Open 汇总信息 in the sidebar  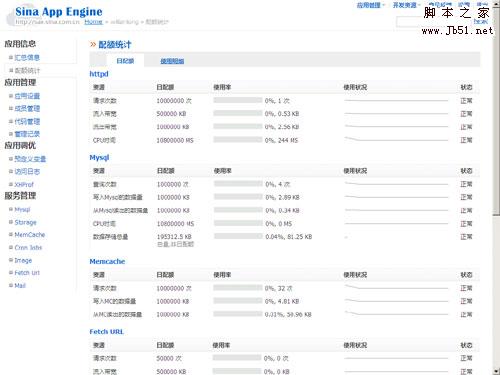(27, 57)
